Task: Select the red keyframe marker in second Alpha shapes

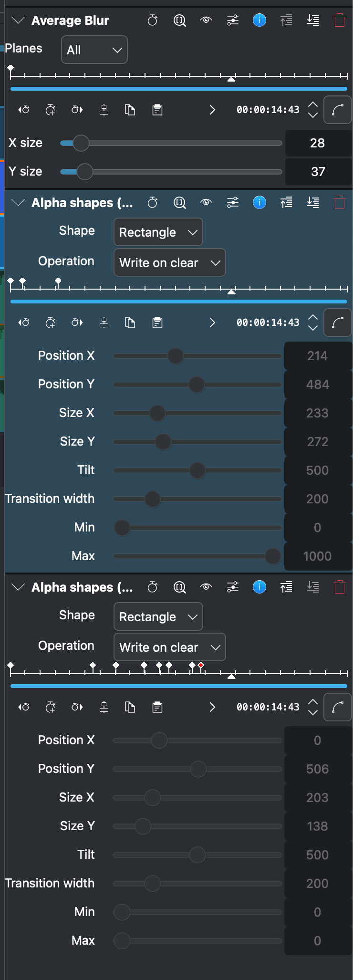Action: click(201, 665)
